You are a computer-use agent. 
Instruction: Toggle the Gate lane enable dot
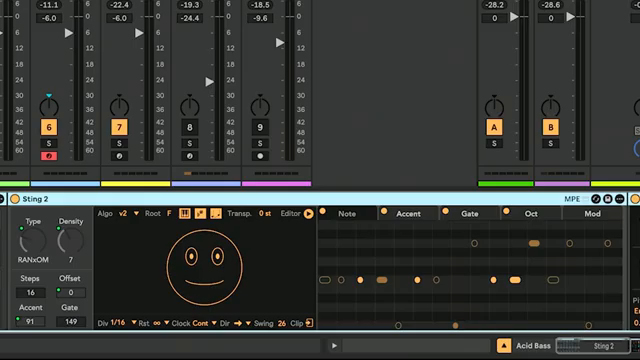coord(445,211)
